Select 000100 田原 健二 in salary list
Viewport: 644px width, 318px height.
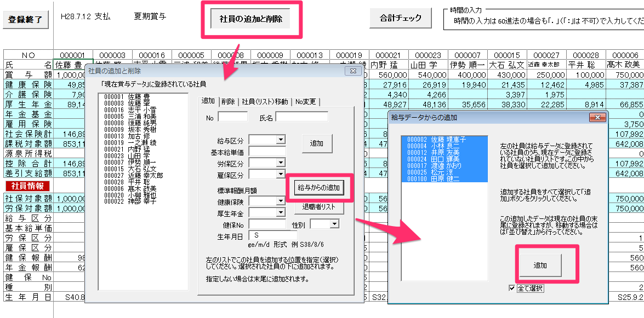click(444, 179)
